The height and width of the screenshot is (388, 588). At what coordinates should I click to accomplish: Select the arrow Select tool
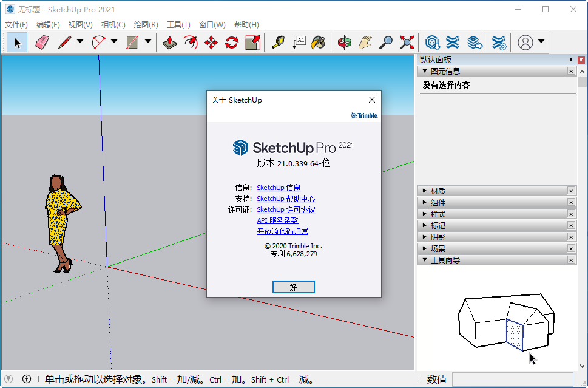coord(17,43)
